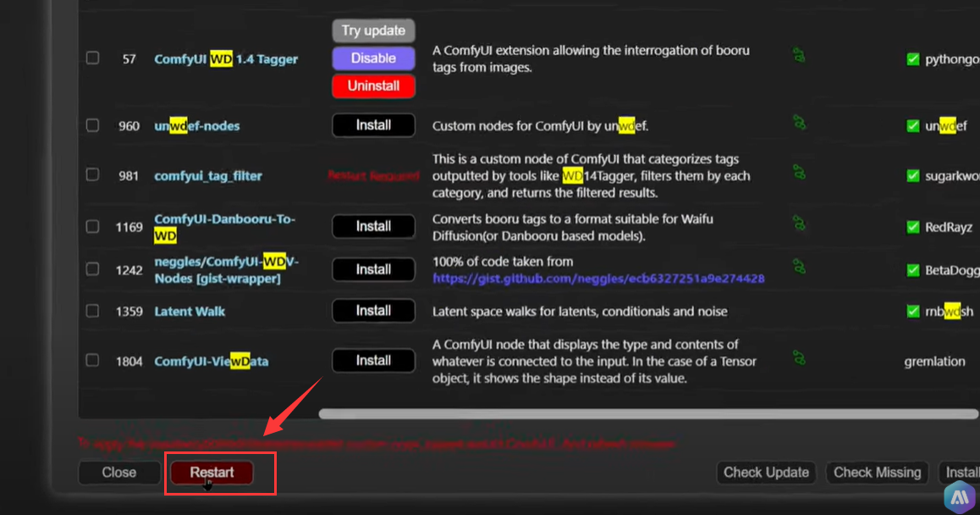Click the Restart Required status text

click(x=373, y=176)
